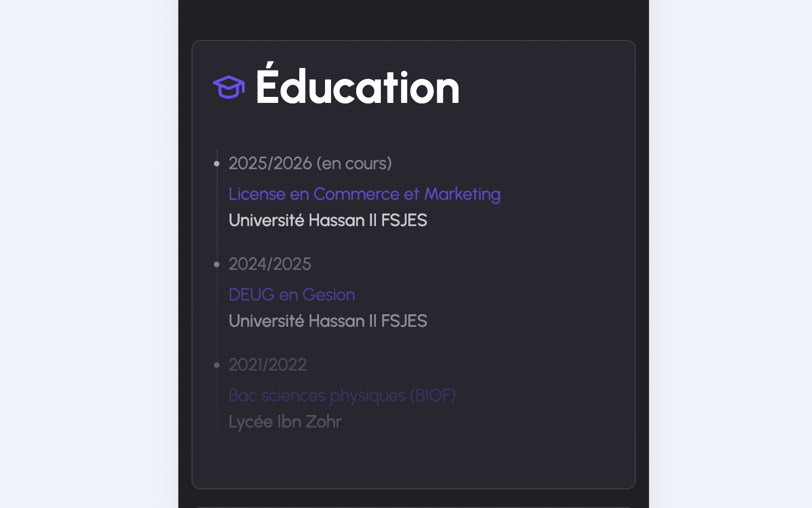812x508 pixels.
Task: Click the Marketing word in License title
Action: [x=462, y=194]
